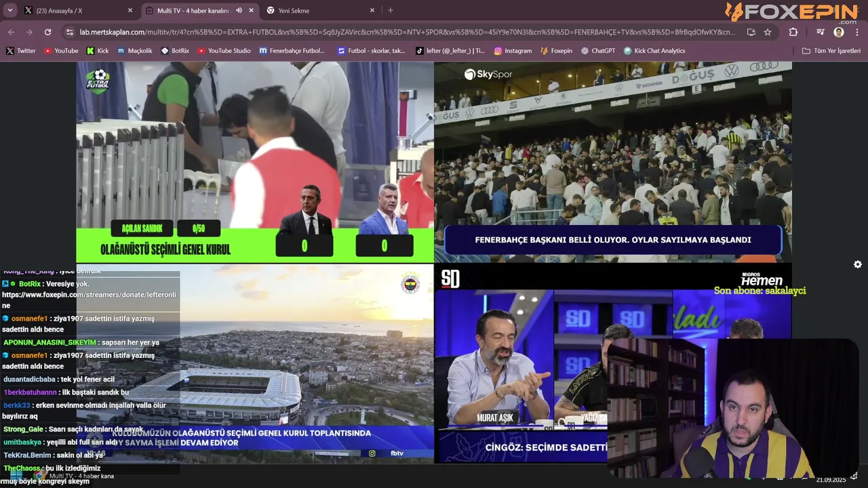Open the BotRix bookmark
This screenshot has height=488, width=868.
pyautogui.click(x=175, y=51)
